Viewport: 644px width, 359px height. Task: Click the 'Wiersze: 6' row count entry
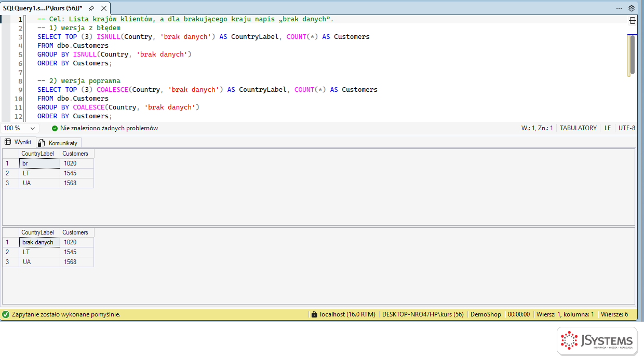pyautogui.click(x=614, y=314)
